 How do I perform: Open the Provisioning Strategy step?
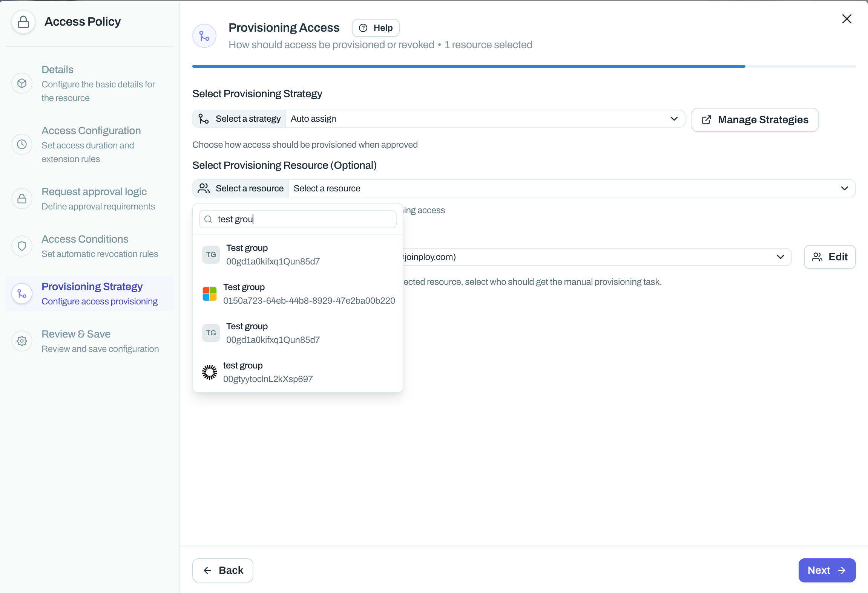pyautogui.click(x=92, y=287)
